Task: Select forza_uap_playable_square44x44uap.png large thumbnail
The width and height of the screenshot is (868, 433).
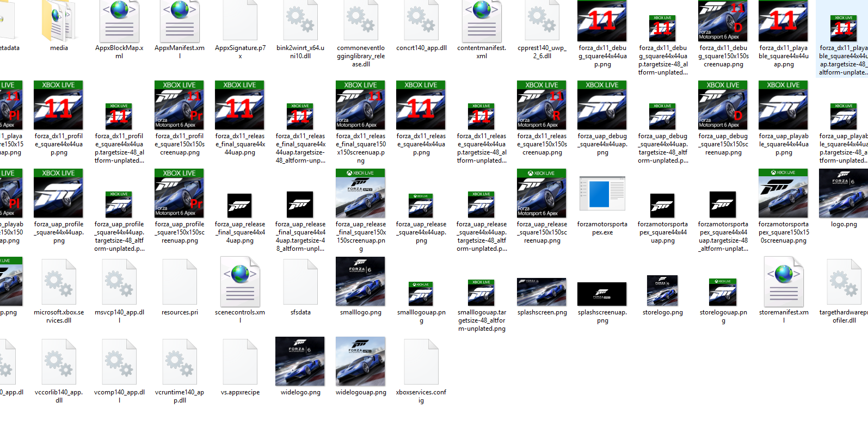Action: click(784, 106)
